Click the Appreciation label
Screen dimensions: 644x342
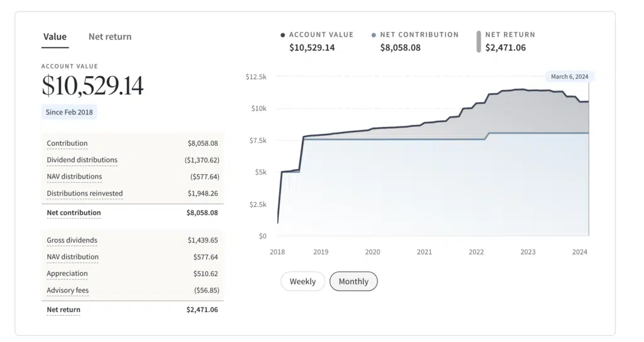point(67,274)
